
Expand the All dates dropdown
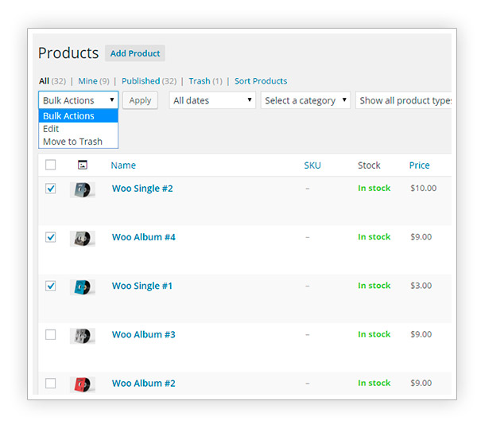[212, 100]
